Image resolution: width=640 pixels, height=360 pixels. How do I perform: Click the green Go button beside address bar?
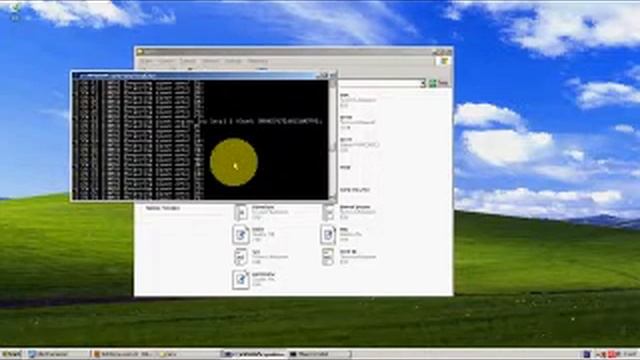pos(439,83)
